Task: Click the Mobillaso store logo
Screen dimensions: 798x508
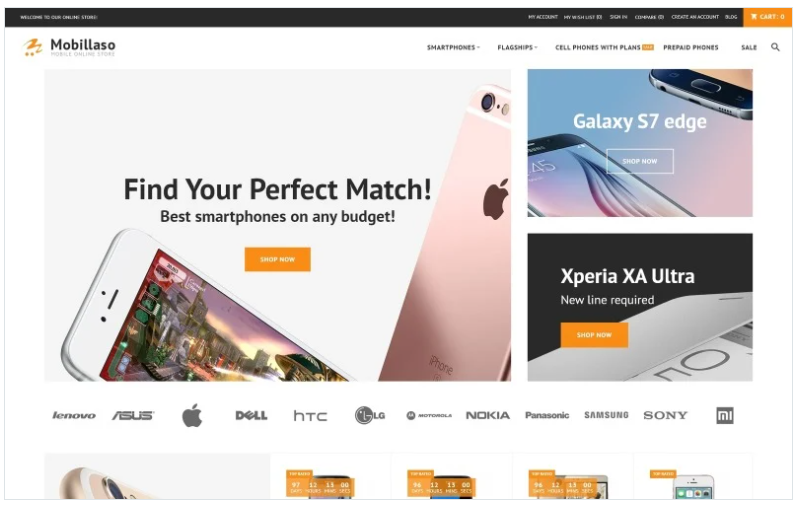Action: (69, 47)
